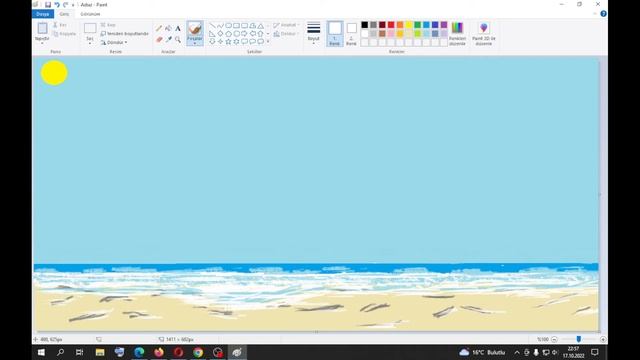
Task: Click Yeniden boyutlandır resize button
Action: coord(124,33)
